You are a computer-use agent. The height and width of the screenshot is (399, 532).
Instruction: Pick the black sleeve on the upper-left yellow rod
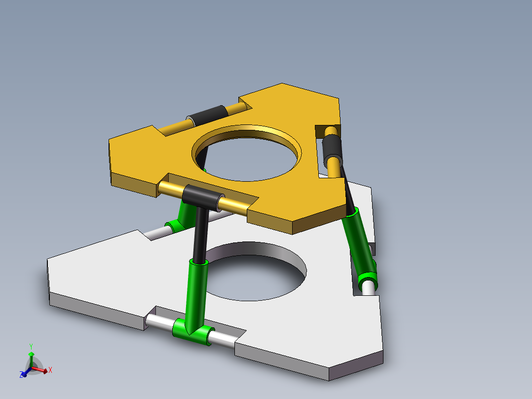click(x=208, y=116)
